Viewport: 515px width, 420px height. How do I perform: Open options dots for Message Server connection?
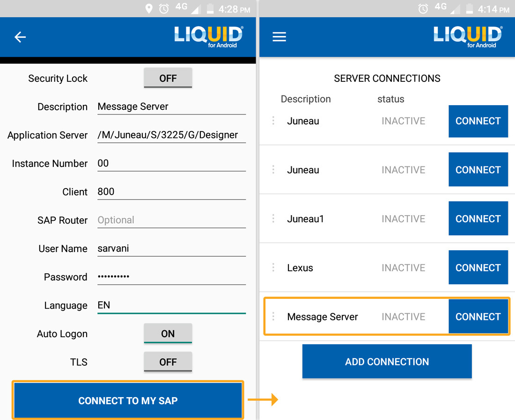pyautogui.click(x=273, y=317)
